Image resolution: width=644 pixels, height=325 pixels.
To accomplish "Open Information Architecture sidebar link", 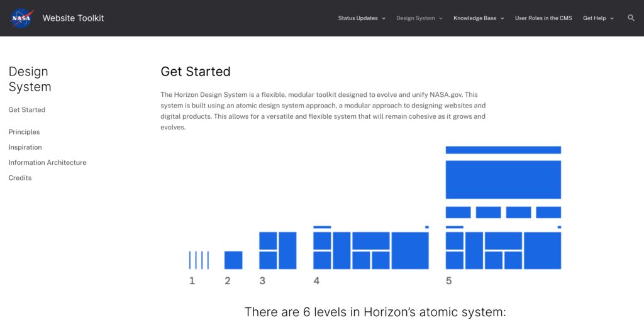I will coord(47,162).
